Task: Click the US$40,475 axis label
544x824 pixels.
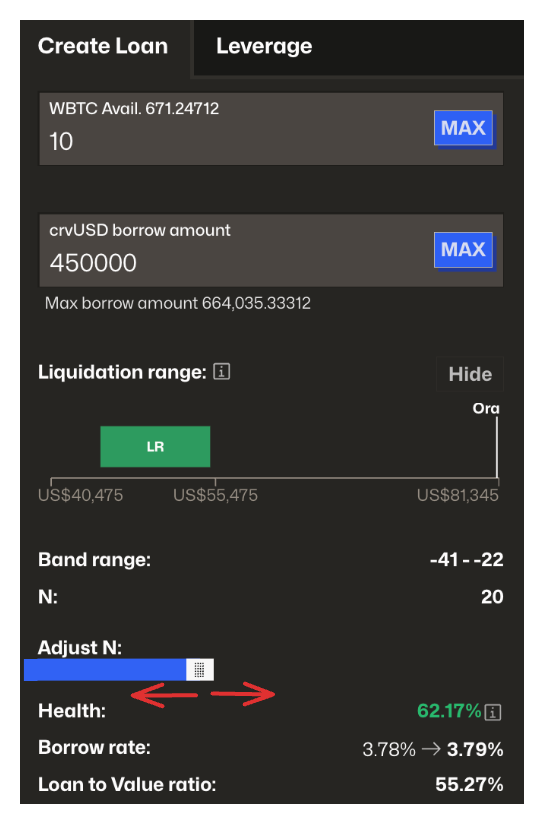Action: click(x=80, y=495)
